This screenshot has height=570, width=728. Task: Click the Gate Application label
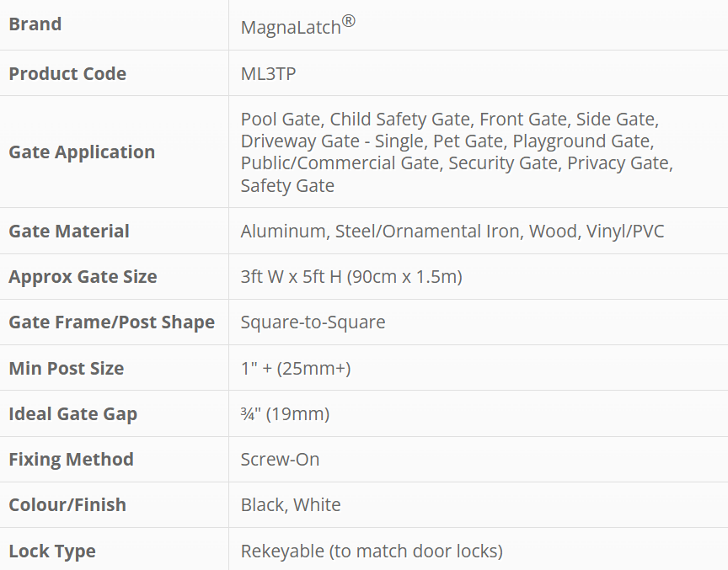pyautogui.click(x=82, y=152)
